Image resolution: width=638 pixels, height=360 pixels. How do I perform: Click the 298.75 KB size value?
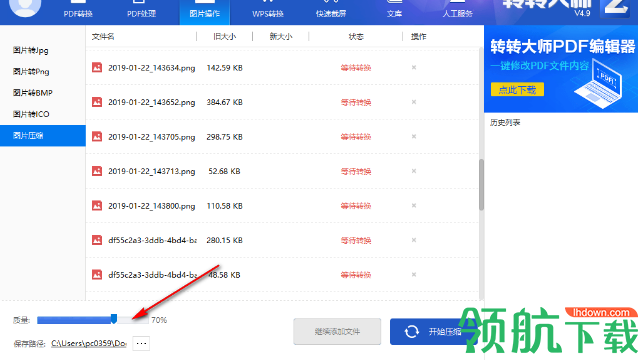[224, 137]
